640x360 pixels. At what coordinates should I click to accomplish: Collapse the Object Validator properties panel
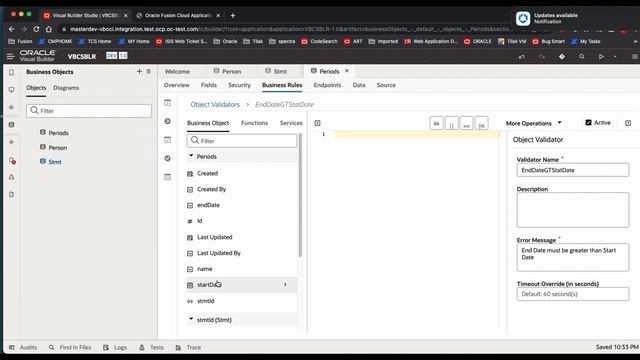[628, 123]
